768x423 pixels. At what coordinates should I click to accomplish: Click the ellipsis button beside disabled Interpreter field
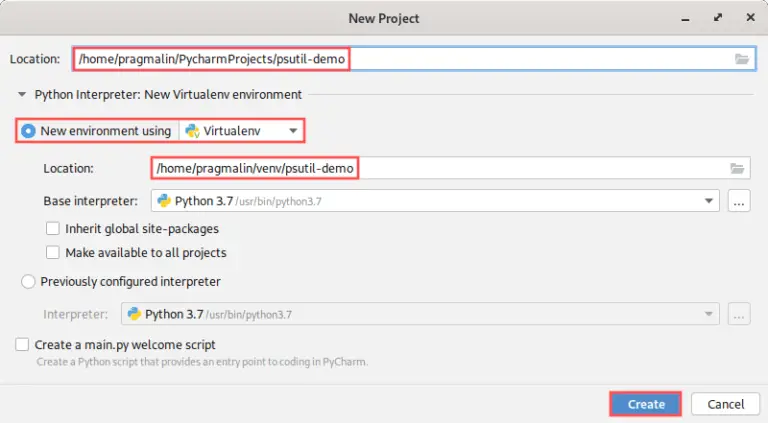pyautogui.click(x=739, y=314)
